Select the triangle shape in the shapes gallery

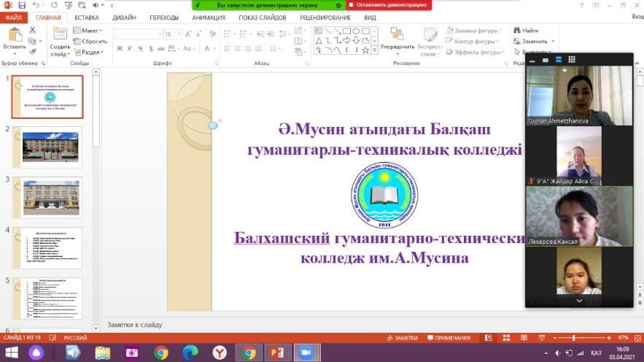[x=319, y=40]
